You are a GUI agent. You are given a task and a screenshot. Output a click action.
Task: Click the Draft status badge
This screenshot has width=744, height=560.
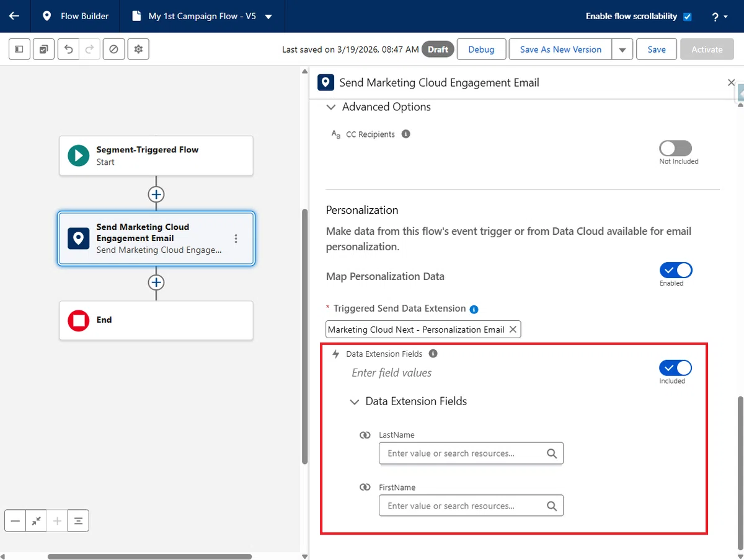pos(438,50)
